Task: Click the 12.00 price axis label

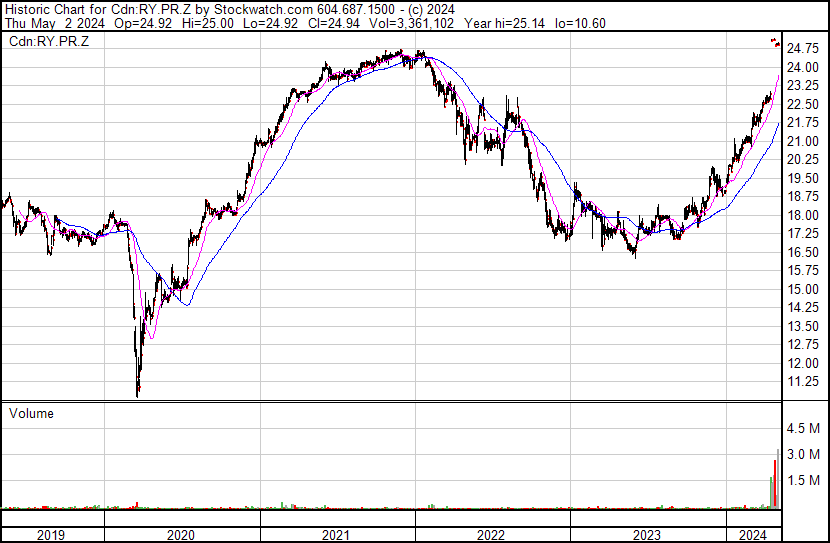Action: point(803,363)
